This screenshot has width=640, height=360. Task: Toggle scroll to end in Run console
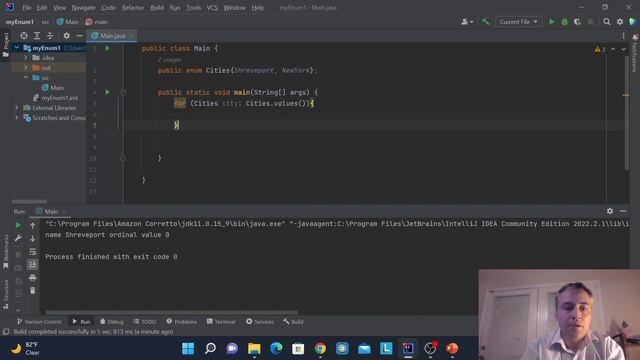pyautogui.click(x=33, y=265)
